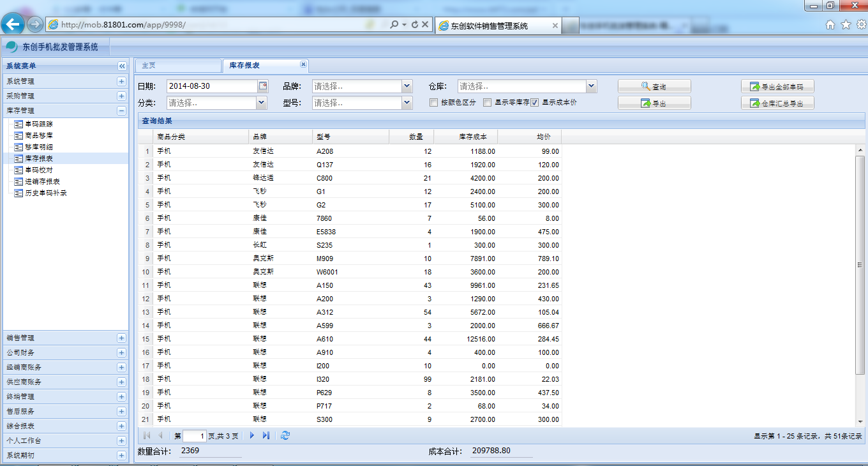The height and width of the screenshot is (466, 868).
Task: Switch to the 主页 tab
Action: [177, 65]
